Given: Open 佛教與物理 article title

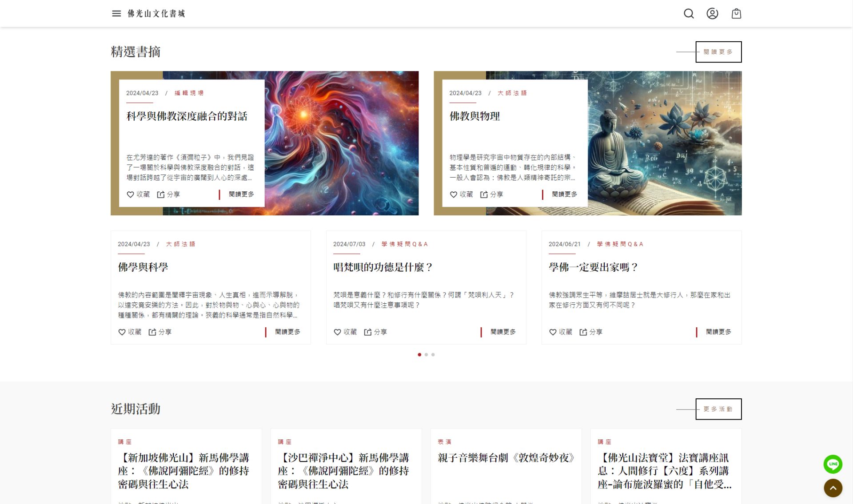Looking at the screenshot, I should click(474, 116).
